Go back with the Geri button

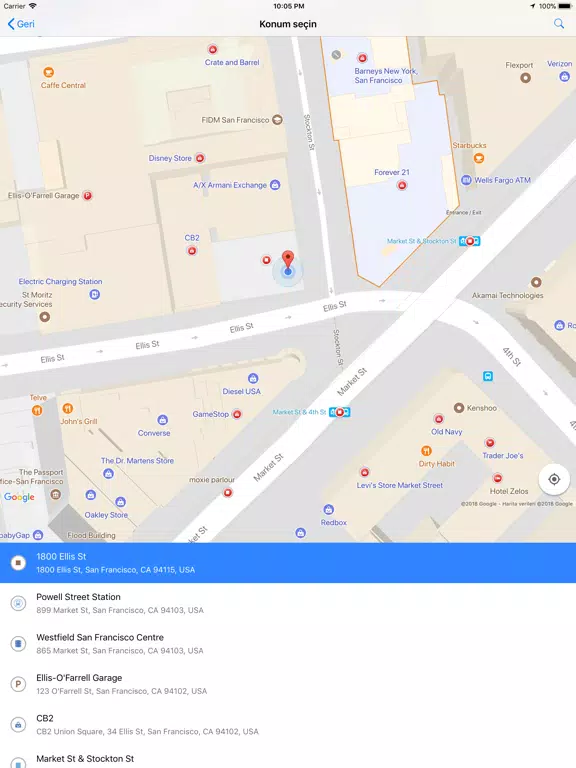tap(21, 24)
